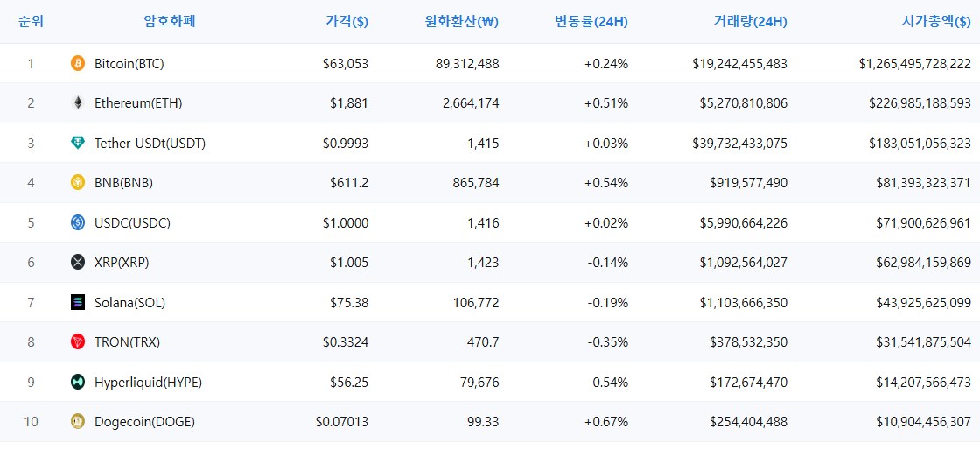Select Tether volume $39,732,433,075
980x450 pixels.
point(740,143)
